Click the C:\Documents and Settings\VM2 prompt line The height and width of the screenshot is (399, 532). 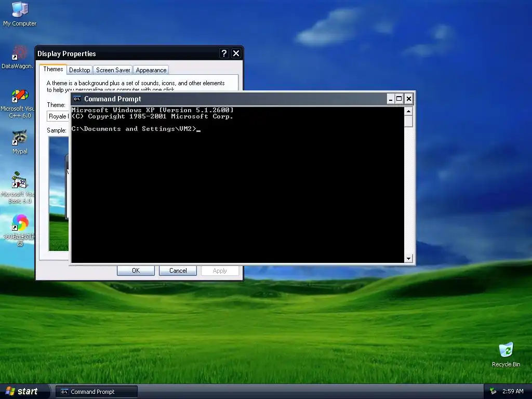point(136,129)
